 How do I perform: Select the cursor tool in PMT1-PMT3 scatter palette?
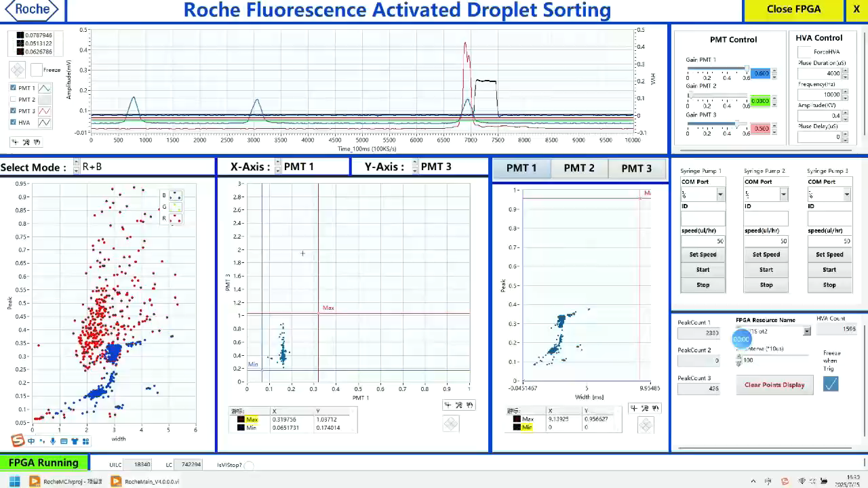[x=448, y=405]
